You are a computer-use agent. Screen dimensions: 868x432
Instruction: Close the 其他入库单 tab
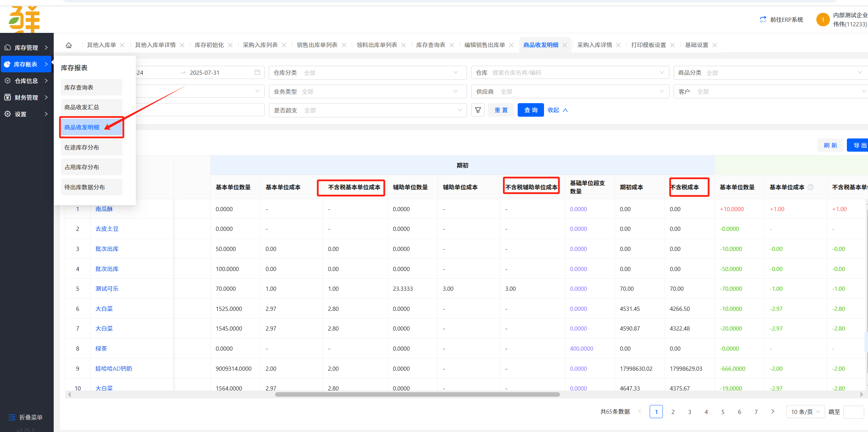(x=122, y=45)
